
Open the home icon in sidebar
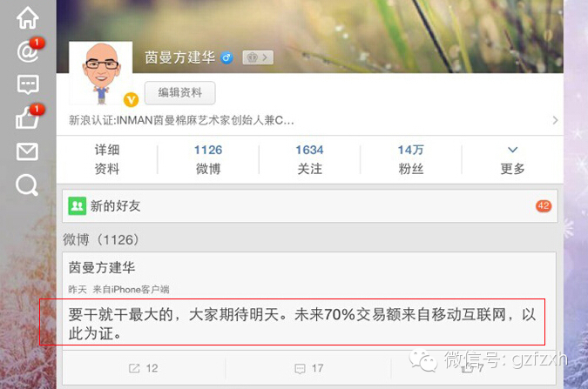[27, 18]
